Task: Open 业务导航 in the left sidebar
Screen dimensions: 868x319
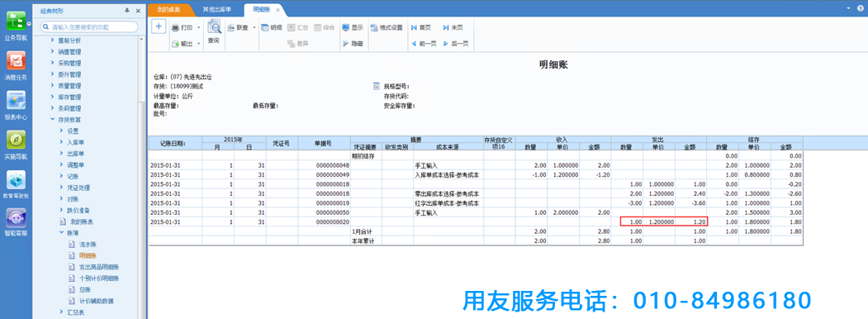Action: pyautogui.click(x=16, y=25)
